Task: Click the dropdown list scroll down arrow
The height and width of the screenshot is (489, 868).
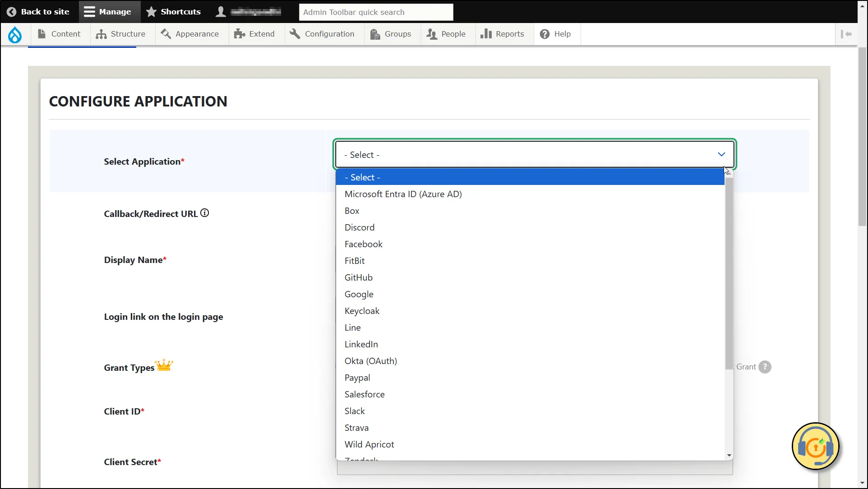Action: (729, 455)
